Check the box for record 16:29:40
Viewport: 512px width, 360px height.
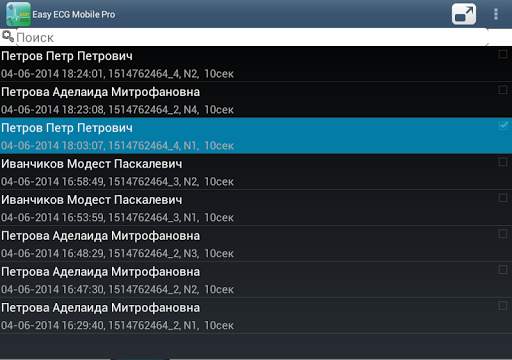[503, 306]
